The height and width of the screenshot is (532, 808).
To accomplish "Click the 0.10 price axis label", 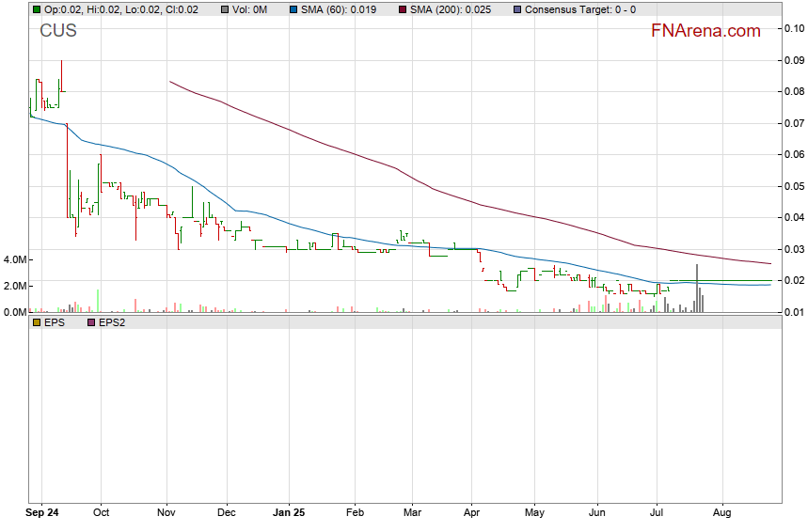I will click(793, 28).
